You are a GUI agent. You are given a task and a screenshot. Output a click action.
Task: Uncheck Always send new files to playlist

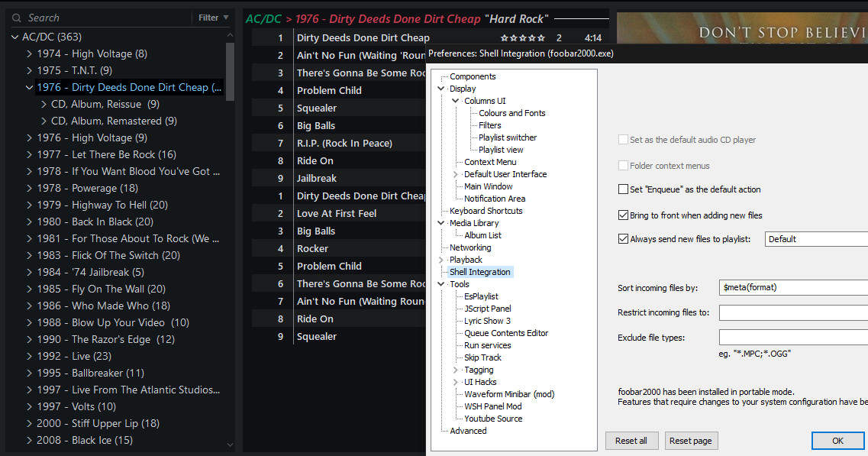623,239
